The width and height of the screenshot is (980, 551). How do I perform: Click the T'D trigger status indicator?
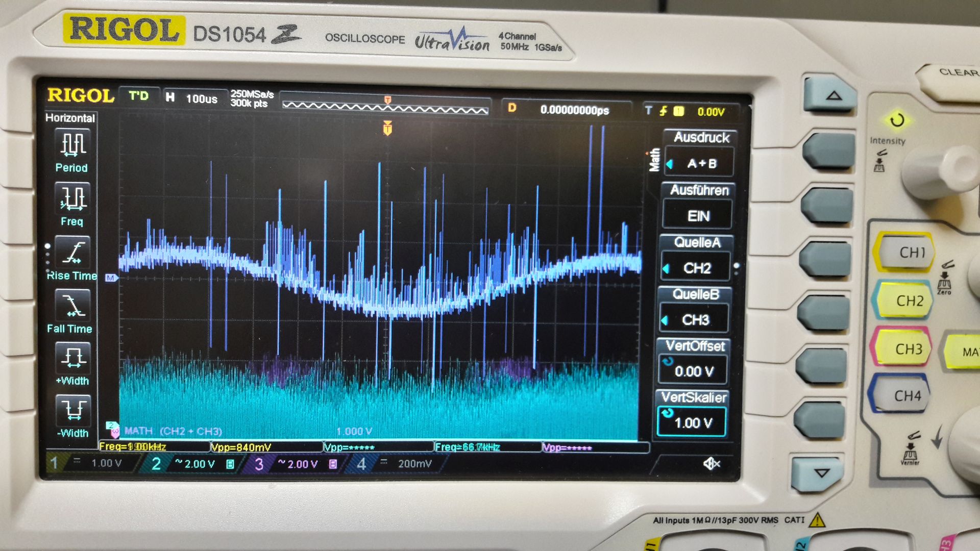[138, 96]
